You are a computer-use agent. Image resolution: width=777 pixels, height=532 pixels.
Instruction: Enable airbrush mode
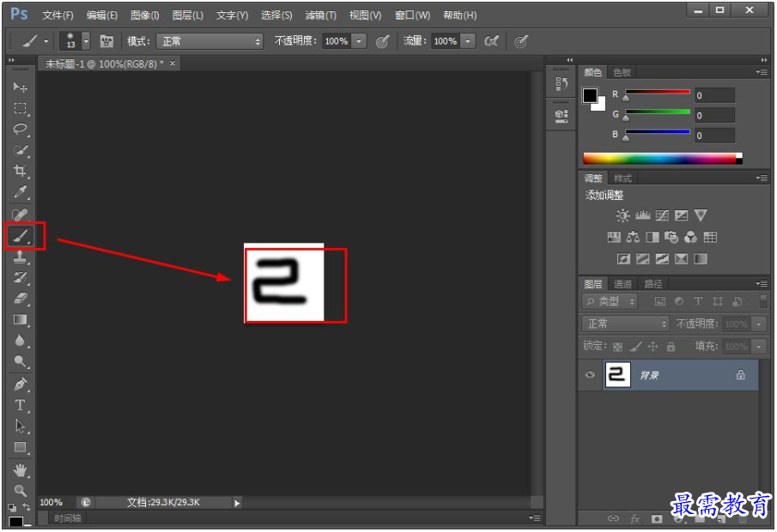click(x=491, y=41)
